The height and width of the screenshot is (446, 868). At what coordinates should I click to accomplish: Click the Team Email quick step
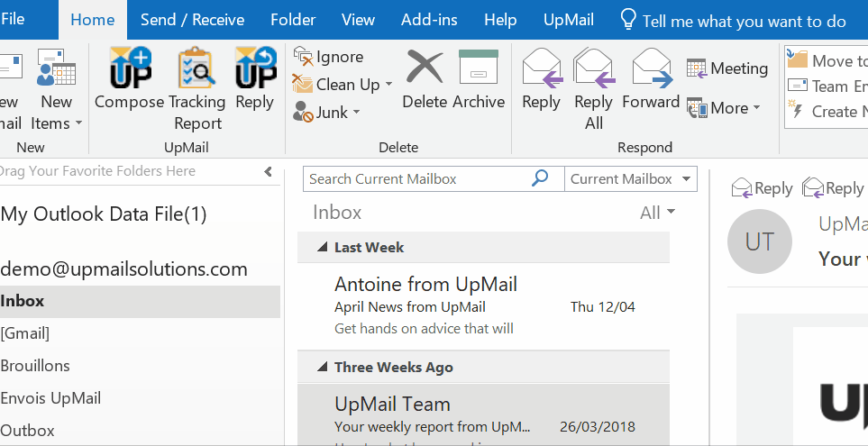coord(827,86)
